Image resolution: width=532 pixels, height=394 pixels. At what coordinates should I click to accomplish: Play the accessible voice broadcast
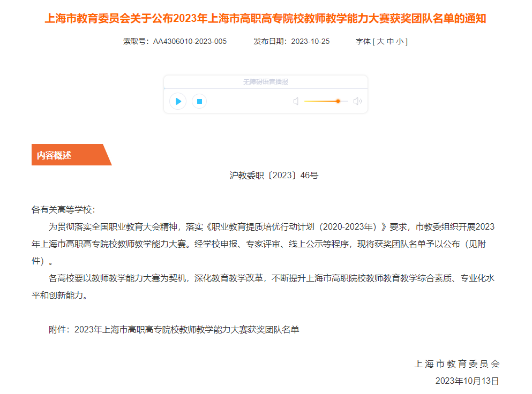click(x=178, y=101)
